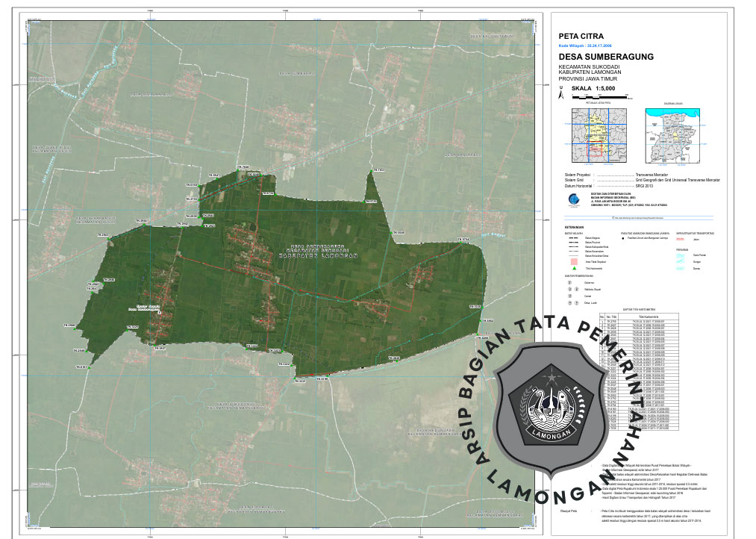
Task: Click the Petunjuk Letak Peta index map
Action: tap(598, 134)
